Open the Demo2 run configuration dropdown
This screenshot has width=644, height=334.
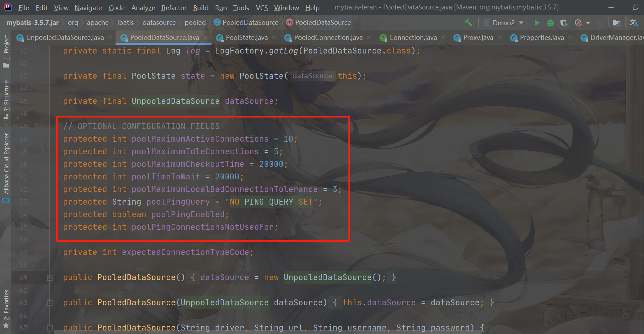pyautogui.click(x=503, y=23)
